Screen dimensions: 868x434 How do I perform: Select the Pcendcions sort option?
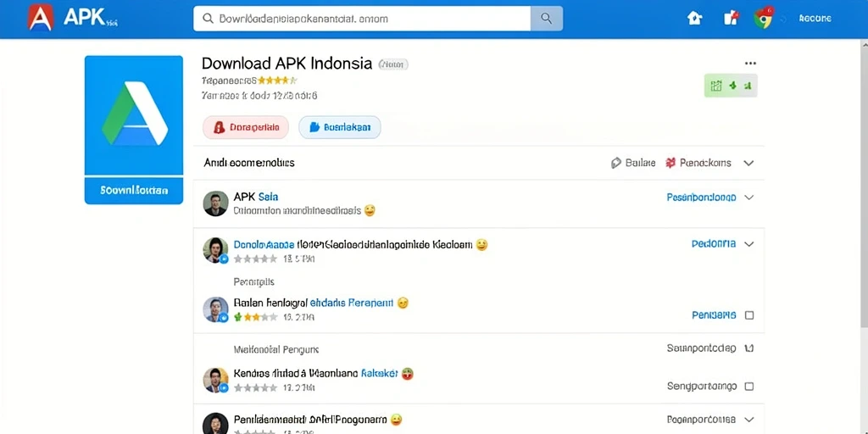[x=698, y=163]
